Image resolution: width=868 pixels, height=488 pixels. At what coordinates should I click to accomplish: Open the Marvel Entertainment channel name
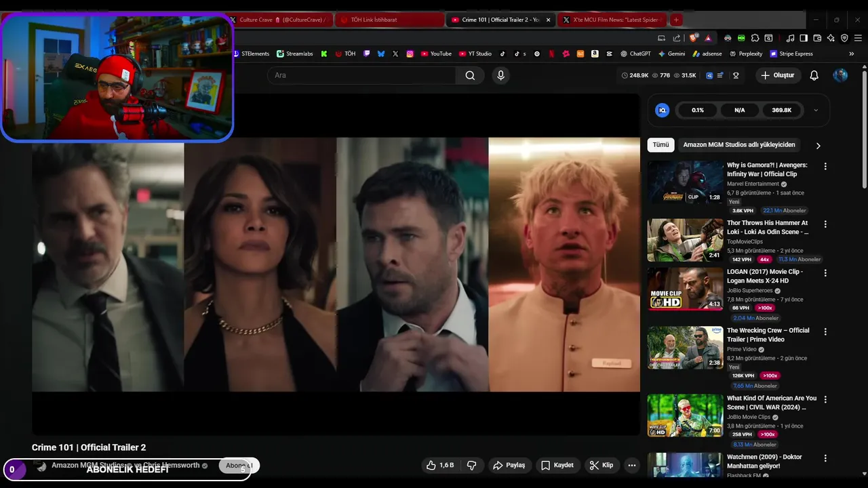point(753,184)
